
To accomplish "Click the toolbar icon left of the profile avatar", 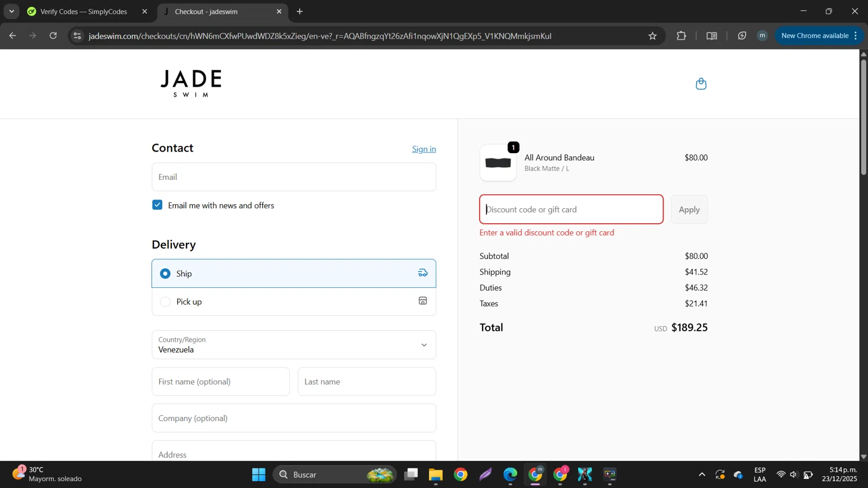I will [742, 36].
